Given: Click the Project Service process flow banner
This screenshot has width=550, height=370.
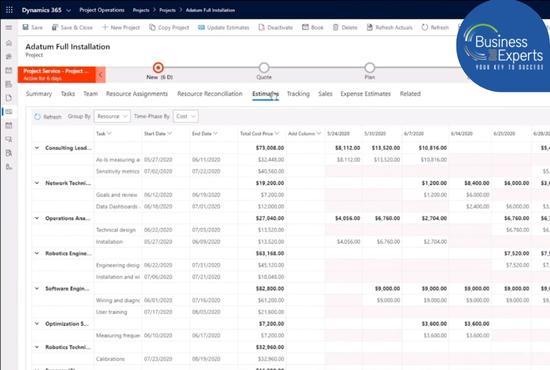Looking at the screenshot, I should 57,74.
